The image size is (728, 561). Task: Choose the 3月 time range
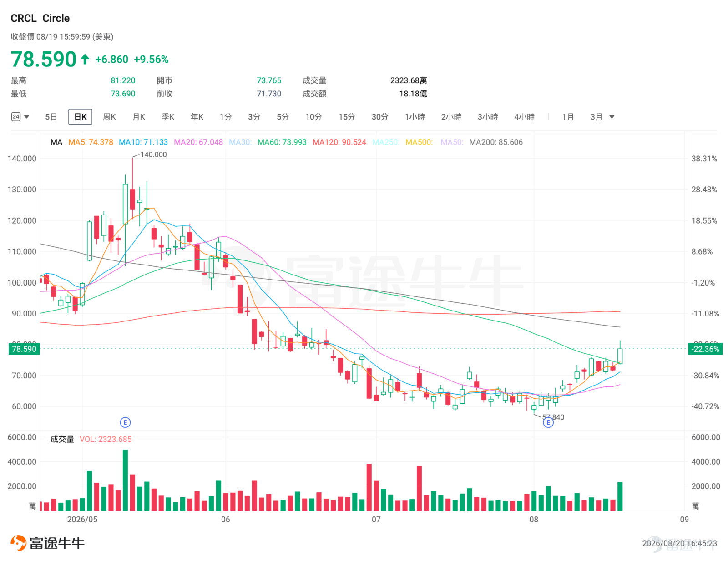[x=597, y=117]
